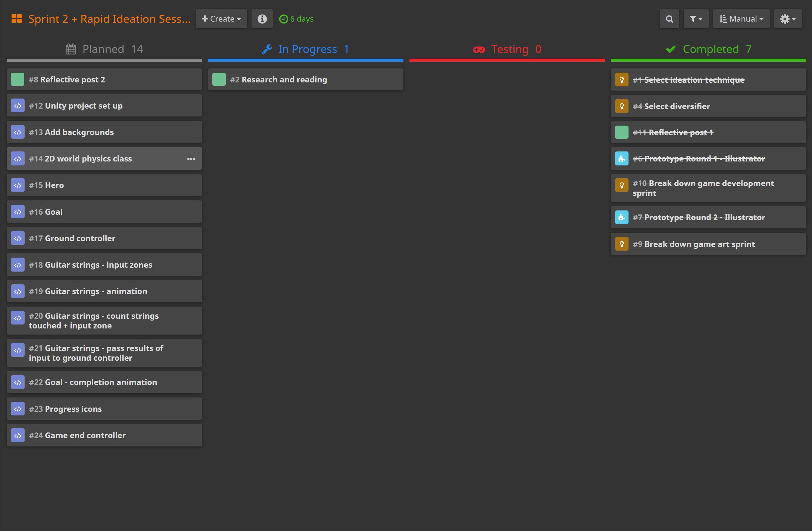Open the Sprint 2 board title
This screenshot has height=531, width=812.
109,19
